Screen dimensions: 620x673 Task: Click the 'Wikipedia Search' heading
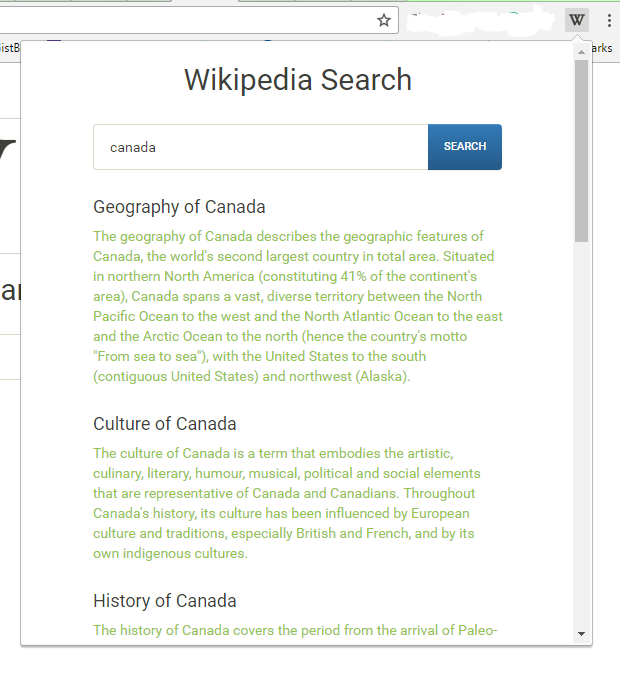[298, 80]
